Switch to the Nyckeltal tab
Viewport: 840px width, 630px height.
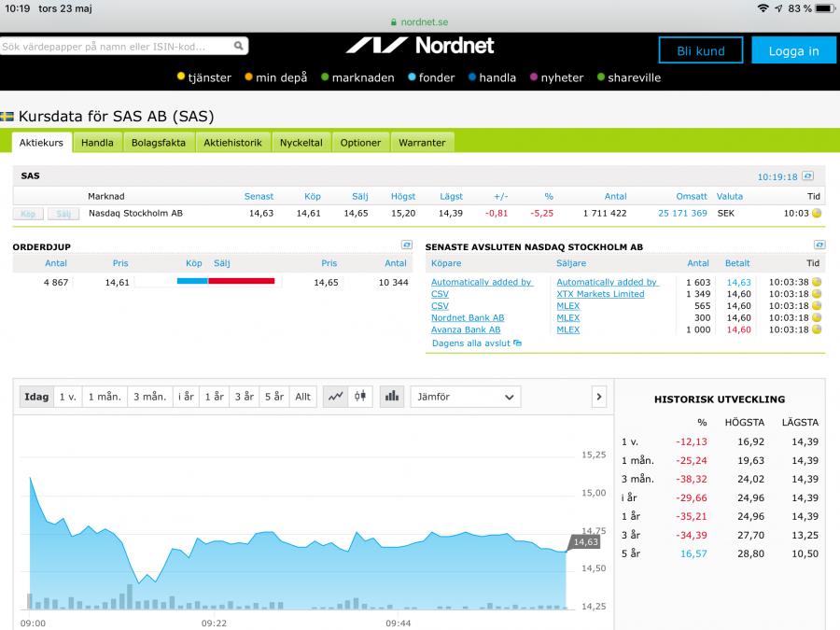301,143
